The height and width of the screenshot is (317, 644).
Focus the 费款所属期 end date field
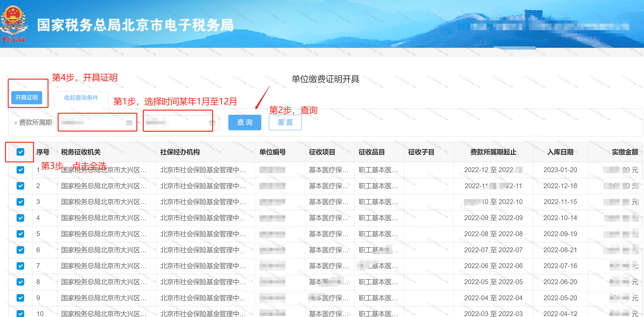pyautogui.click(x=180, y=123)
